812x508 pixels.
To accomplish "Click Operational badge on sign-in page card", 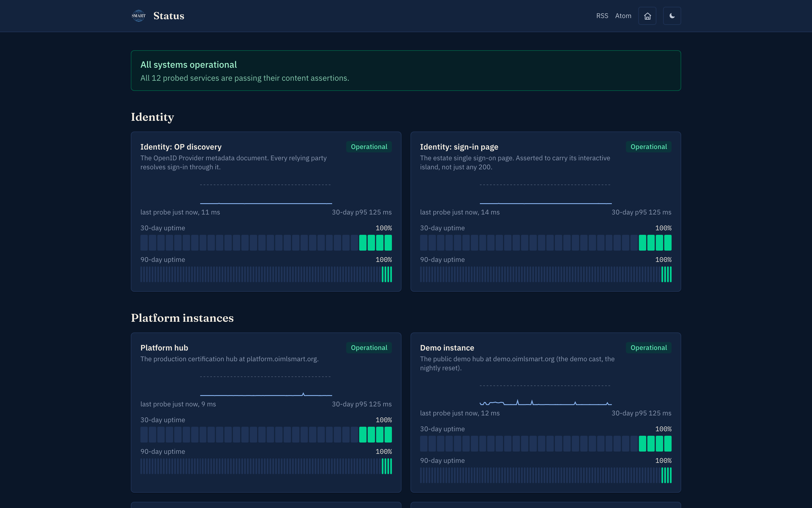I will pos(648,147).
